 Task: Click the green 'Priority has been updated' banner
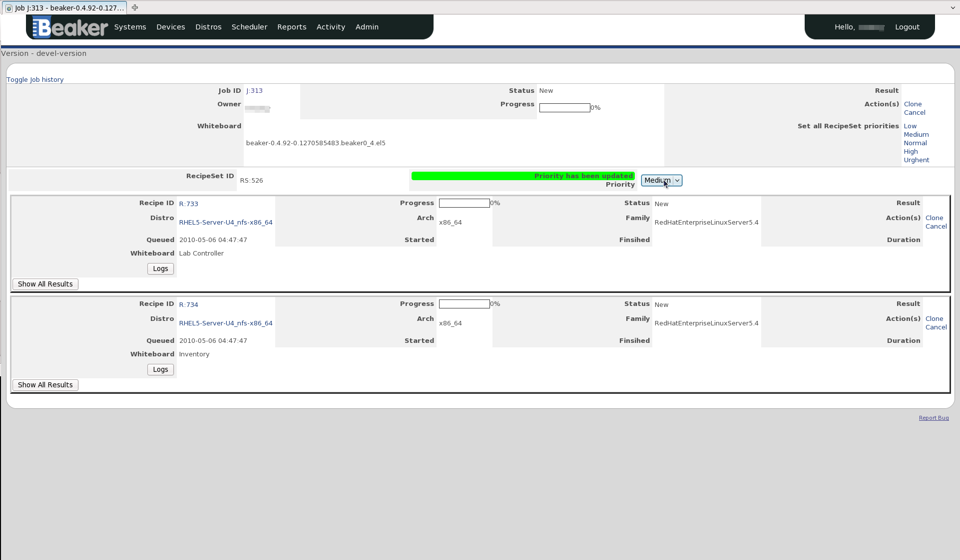[x=523, y=176]
